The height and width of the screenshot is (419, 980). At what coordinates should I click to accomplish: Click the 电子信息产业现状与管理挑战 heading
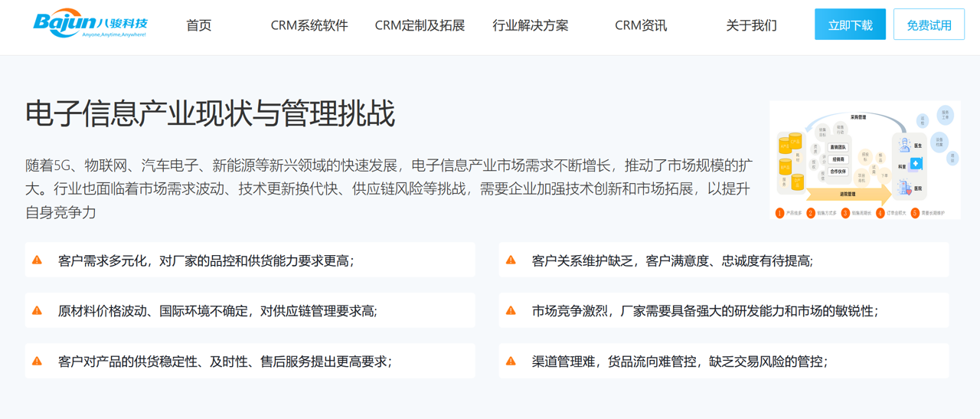(x=211, y=113)
